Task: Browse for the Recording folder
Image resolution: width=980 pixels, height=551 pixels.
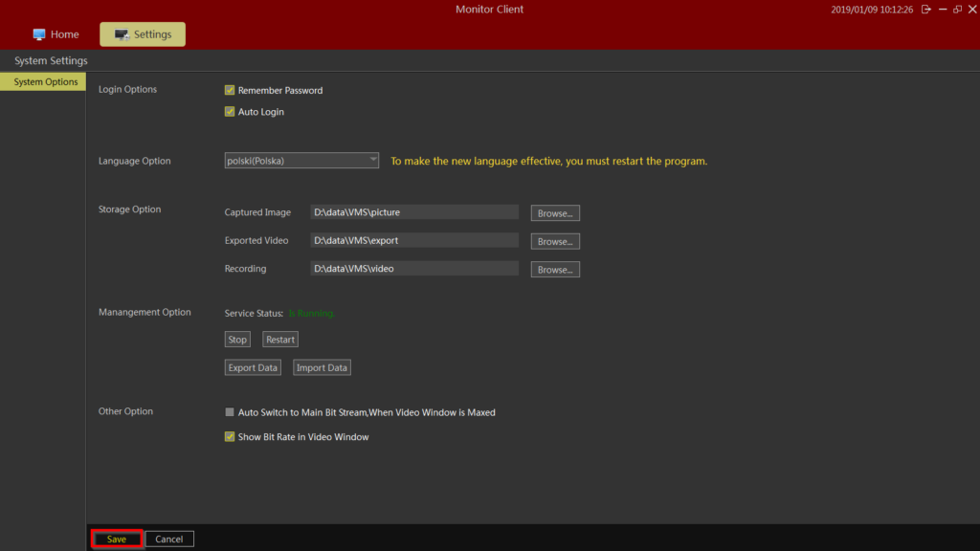Action: [555, 270]
